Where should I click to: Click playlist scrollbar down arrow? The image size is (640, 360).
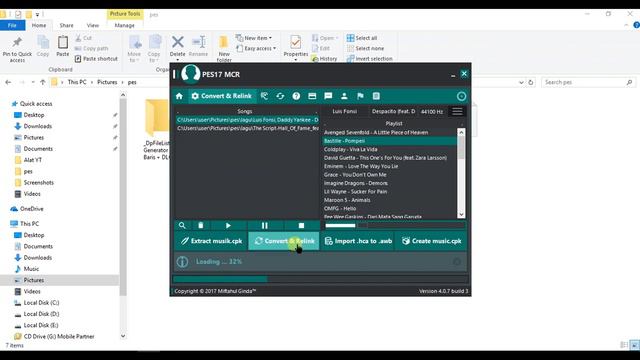[x=461, y=214]
